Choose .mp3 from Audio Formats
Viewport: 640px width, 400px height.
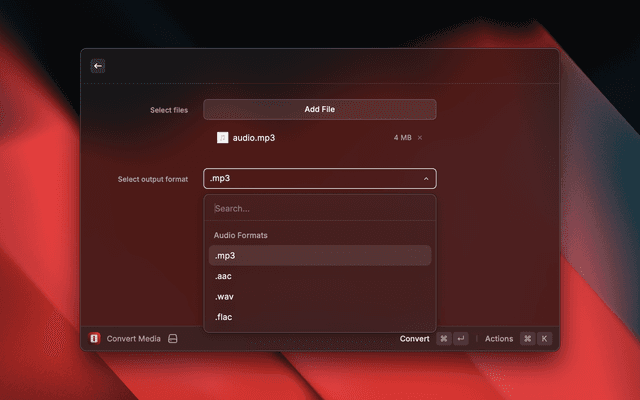[x=320, y=256]
